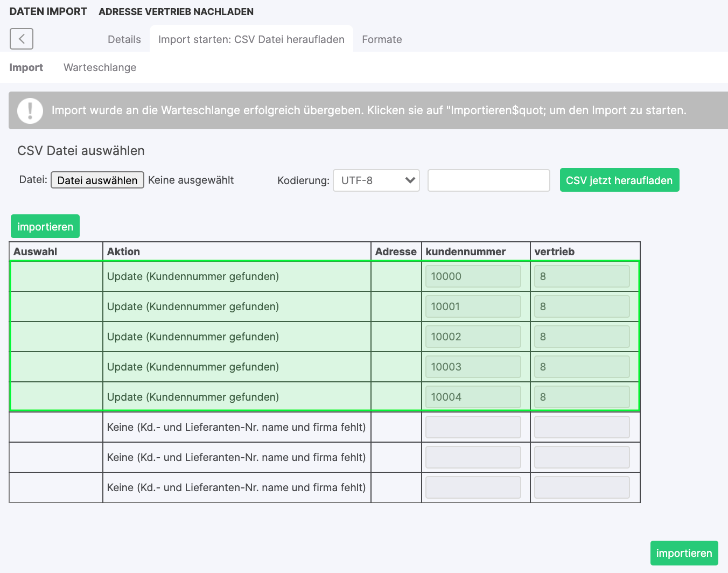Open the Details tab

tap(124, 39)
